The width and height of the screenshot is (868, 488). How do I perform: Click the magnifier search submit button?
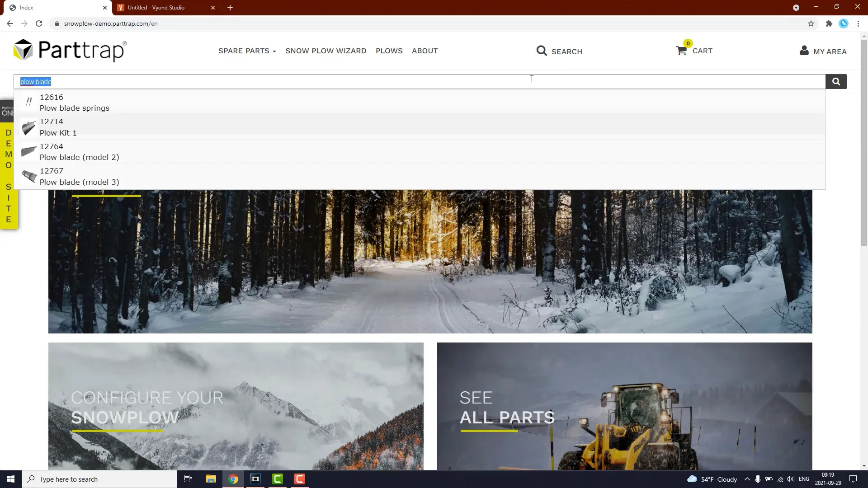pos(836,81)
